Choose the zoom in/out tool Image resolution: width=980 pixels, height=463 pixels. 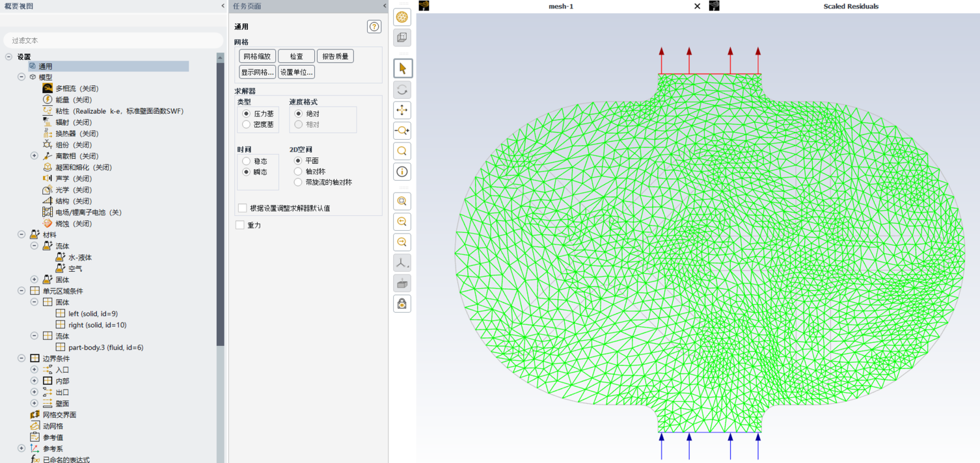[402, 131]
